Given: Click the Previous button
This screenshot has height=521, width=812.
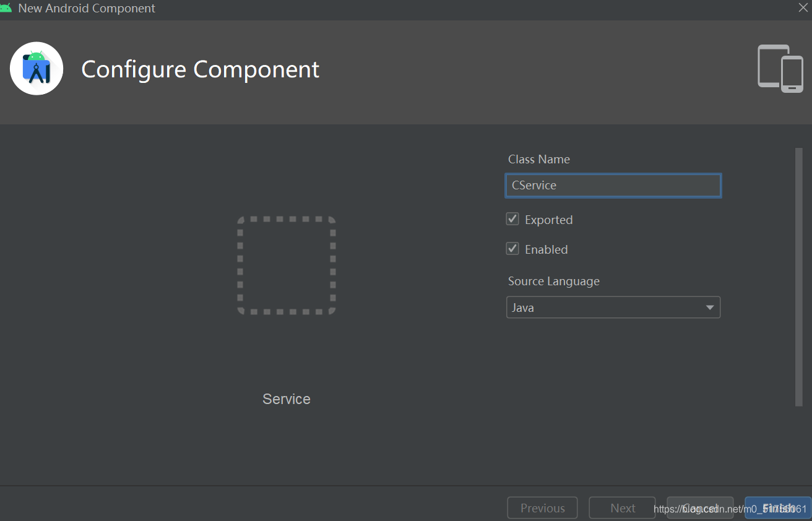Looking at the screenshot, I should pyautogui.click(x=542, y=508).
